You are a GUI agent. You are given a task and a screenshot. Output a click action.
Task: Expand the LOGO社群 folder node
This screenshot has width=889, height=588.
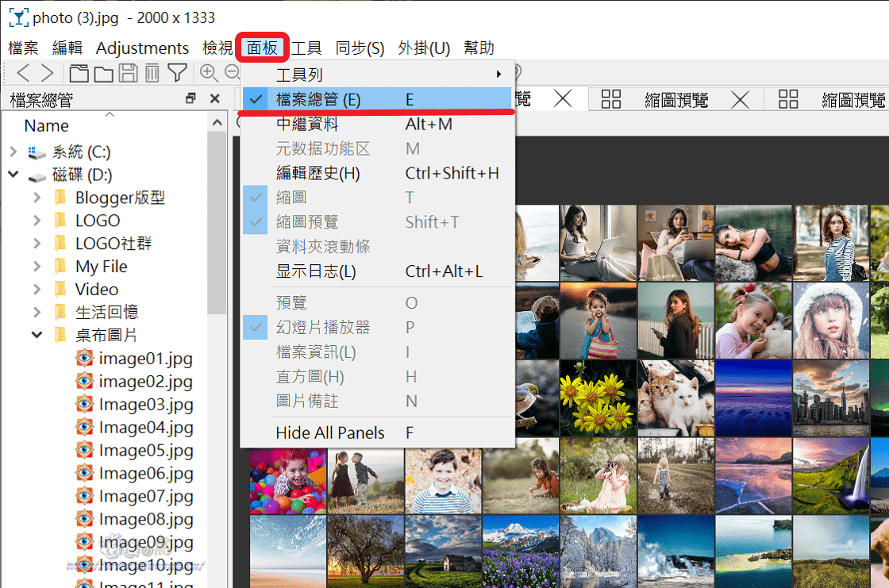point(37,244)
